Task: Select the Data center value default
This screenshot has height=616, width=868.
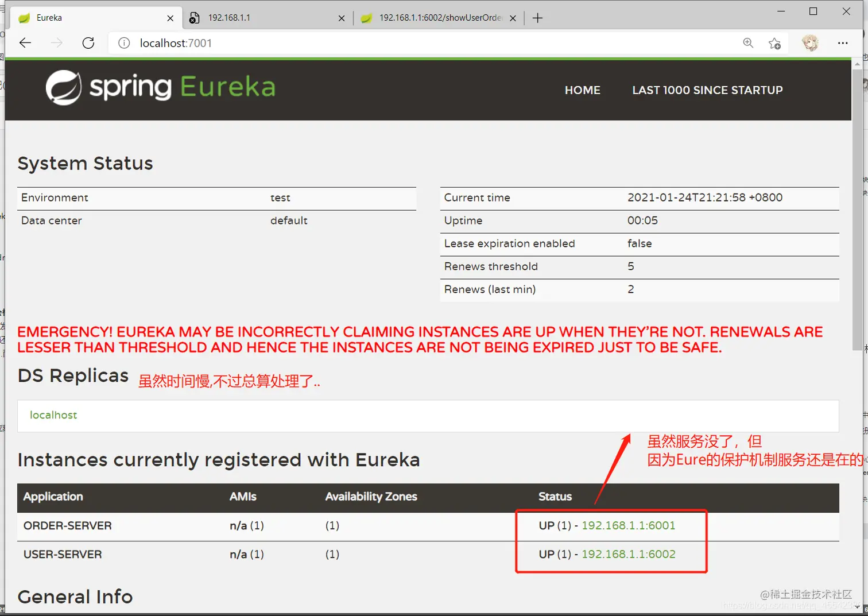Action: click(x=289, y=220)
